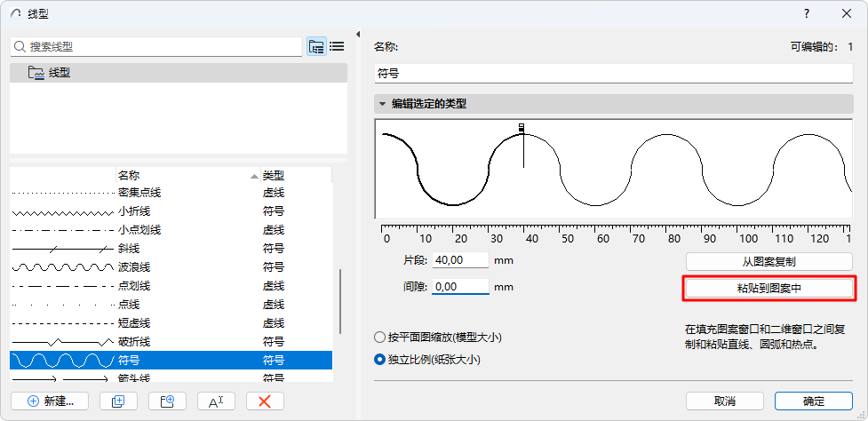Click the rename icon button
The height and width of the screenshot is (421, 868).
click(216, 401)
